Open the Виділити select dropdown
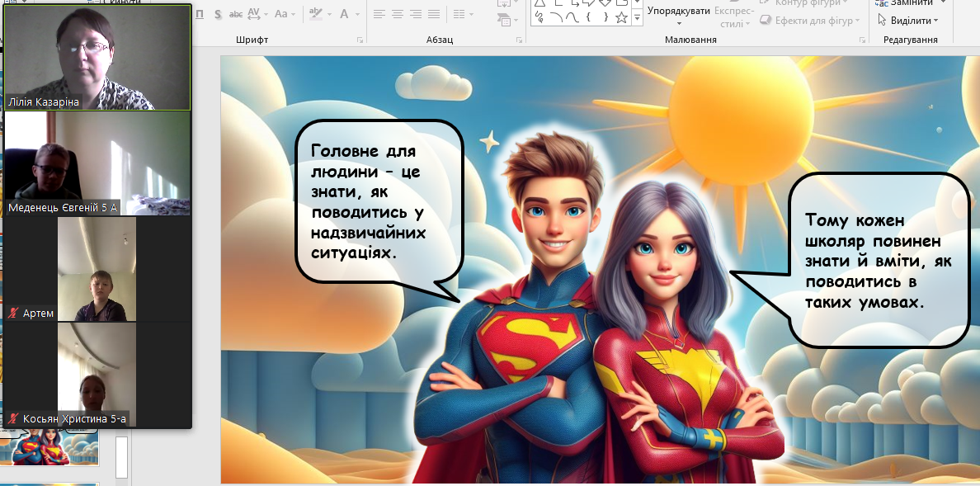The image size is (980, 486). (x=909, y=21)
